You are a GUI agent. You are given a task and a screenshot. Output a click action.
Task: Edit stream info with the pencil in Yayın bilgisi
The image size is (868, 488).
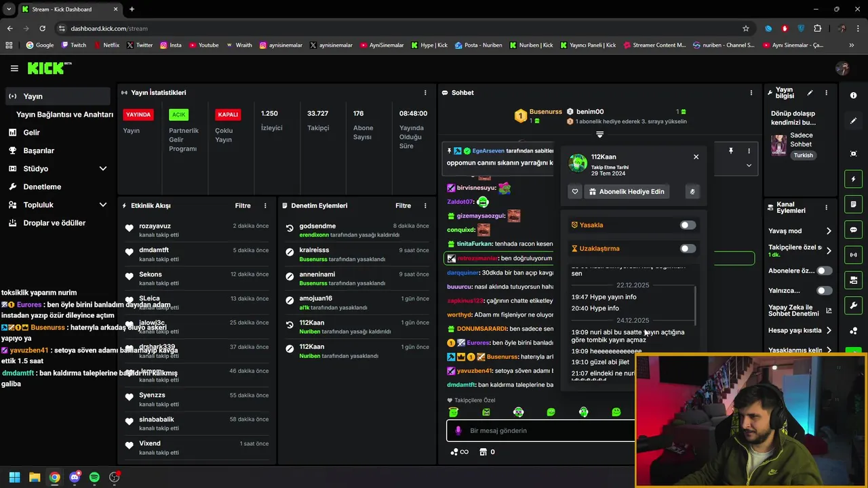click(x=810, y=93)
